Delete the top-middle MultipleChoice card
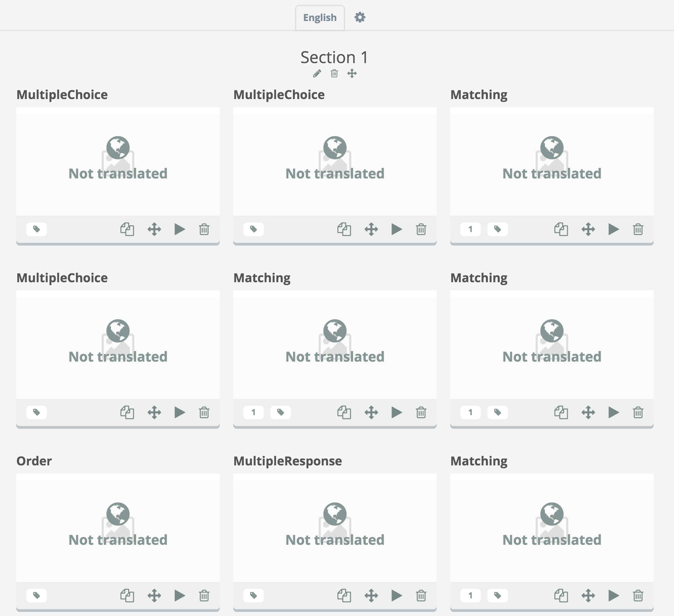The width and height of the screenshot is (674, 616). pos(421,229)
